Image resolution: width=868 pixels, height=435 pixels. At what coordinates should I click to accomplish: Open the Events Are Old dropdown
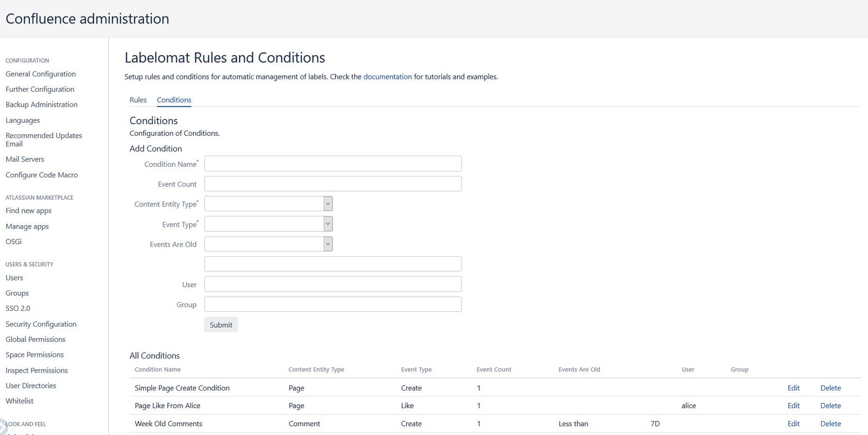[268, 244]
